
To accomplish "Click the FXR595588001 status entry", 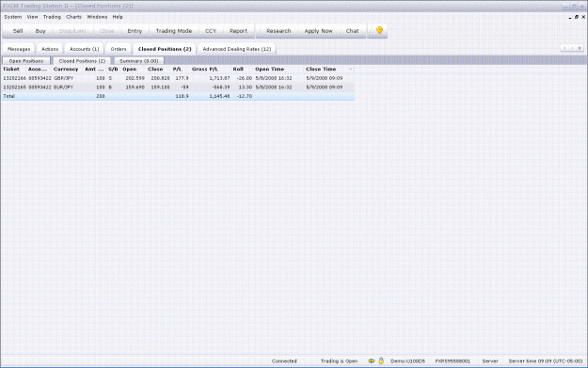I will pyautogui.click(x=453, y=361).
